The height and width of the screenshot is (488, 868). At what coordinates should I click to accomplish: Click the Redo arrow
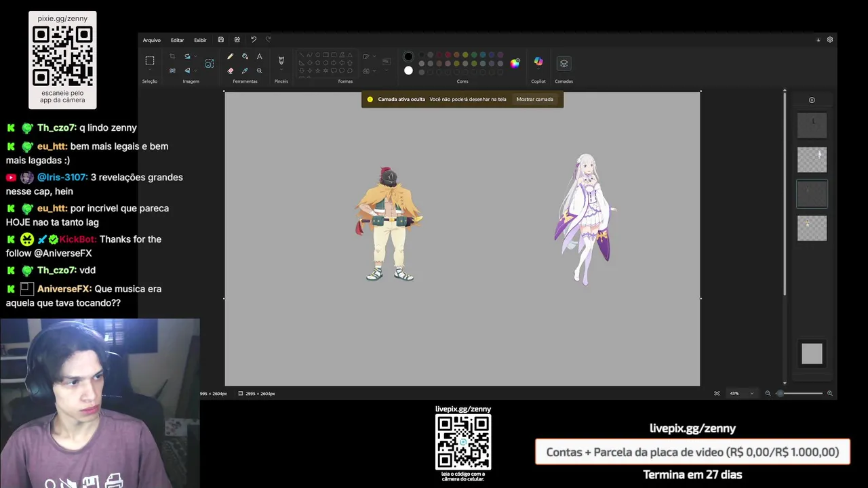(x=269, y=39)
